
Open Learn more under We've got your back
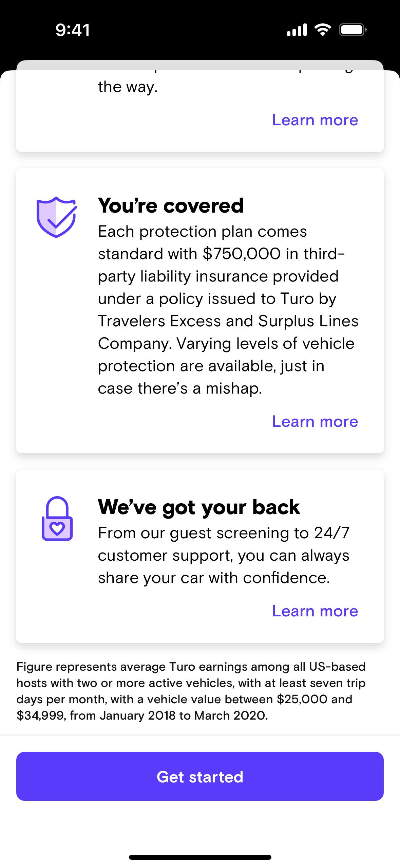click(315, 611)
